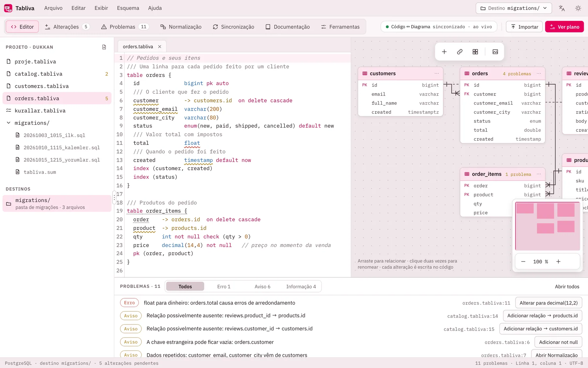Click the diagram minimap thumbnail
Image resolution: width=588 pixels, height=368 pixels.
click(x=547, y=226)
